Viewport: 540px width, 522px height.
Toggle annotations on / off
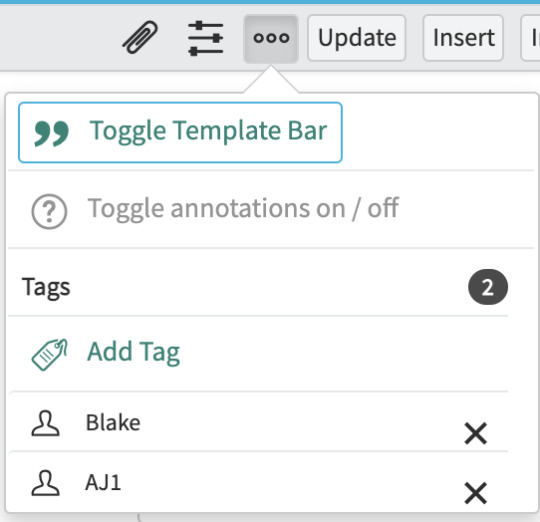(x=243, y=208)
